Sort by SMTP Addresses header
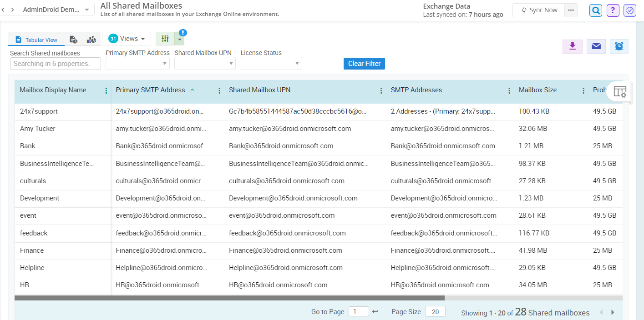The height and width of the screenshot is (320, 644). tap(416, 90)
